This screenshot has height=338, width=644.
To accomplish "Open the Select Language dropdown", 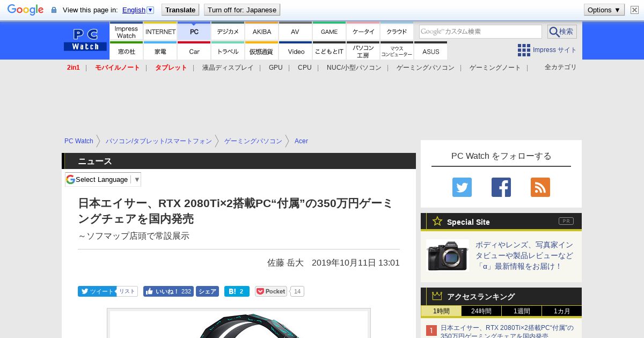I will (103, 180).
